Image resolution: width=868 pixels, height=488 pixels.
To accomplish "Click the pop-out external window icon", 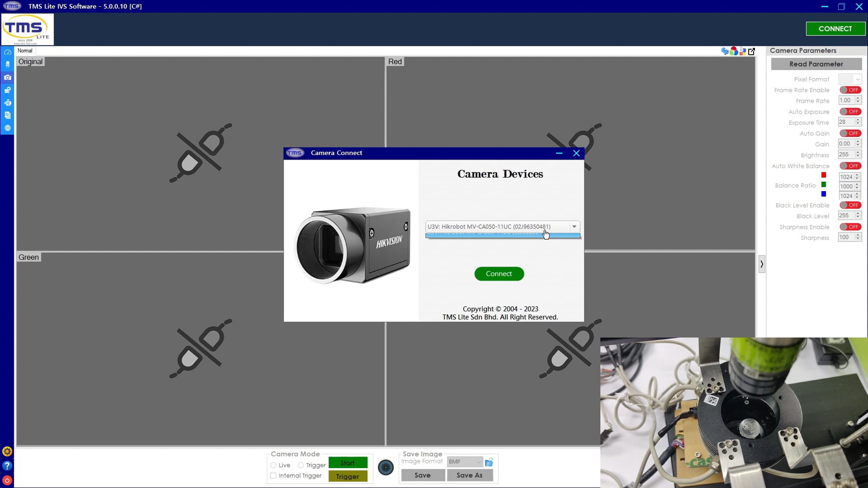I will [752, 51].
